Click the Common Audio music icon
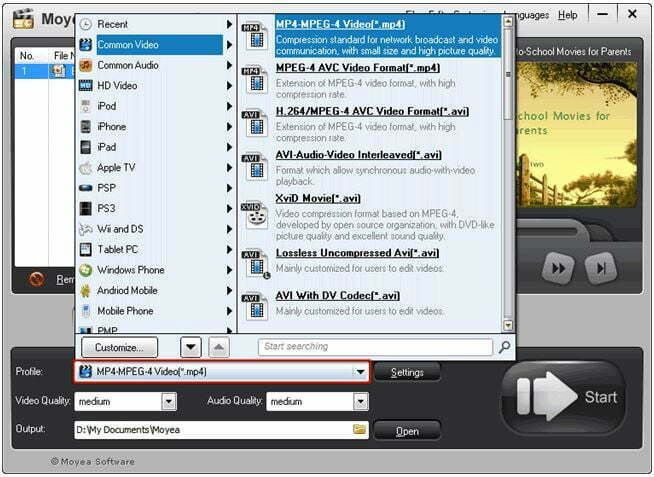The height and width of the screenshot is (477, 654). click(x=86, y=65)
